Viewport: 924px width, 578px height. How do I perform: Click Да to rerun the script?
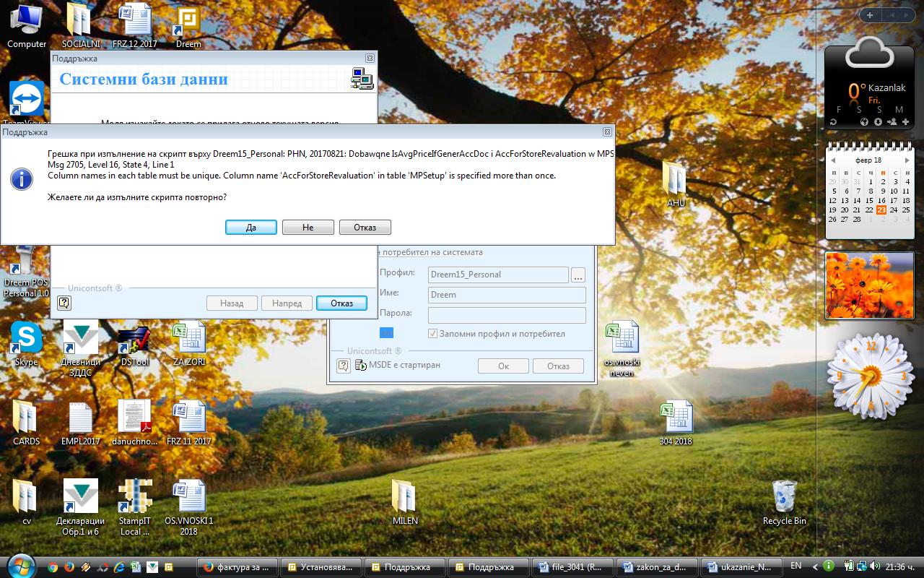(251, 228)
